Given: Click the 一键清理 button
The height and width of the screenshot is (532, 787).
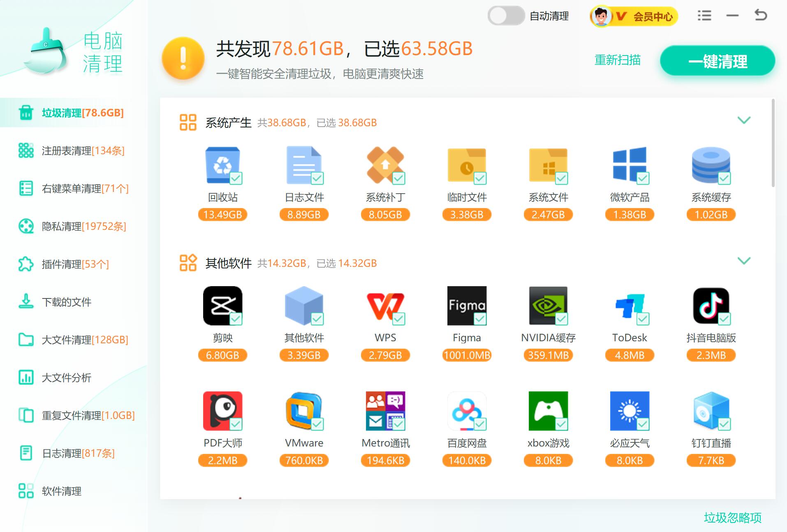Looking at the screenshot, I should [718, 61].
